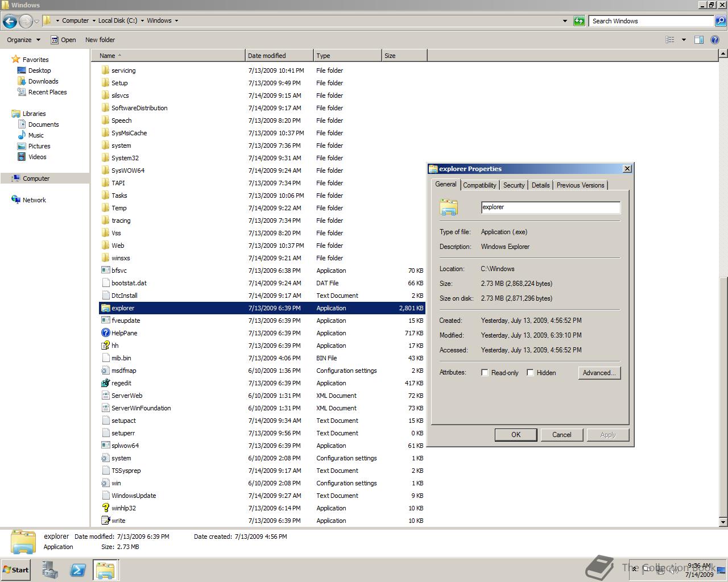The height and width of the screenshot is (582, 728).
Task: Select the hh application icon
Action: point(105,346)
